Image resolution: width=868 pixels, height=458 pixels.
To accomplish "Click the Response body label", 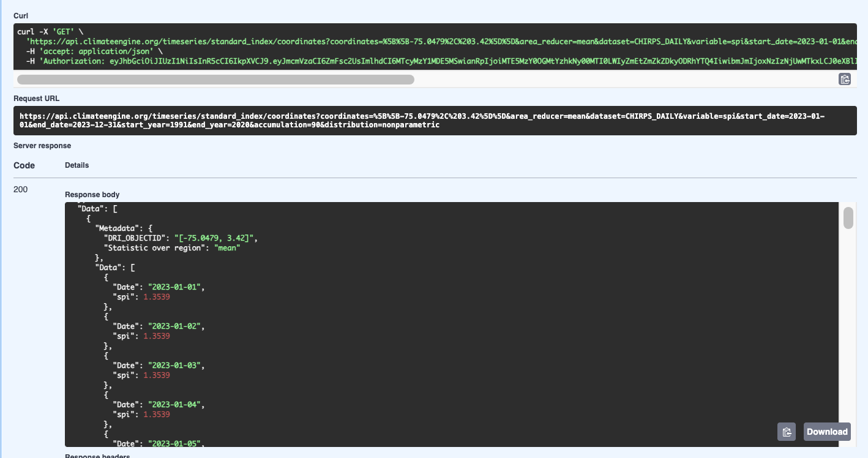I will coord(92,195).
